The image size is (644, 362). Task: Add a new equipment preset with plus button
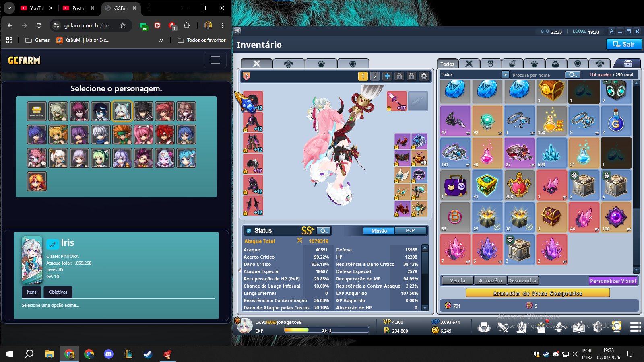click(387, 76)
